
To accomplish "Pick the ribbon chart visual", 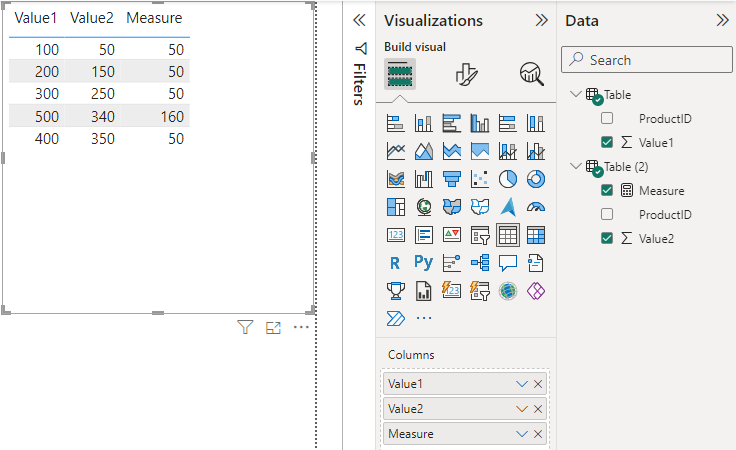I will [396, 179].
